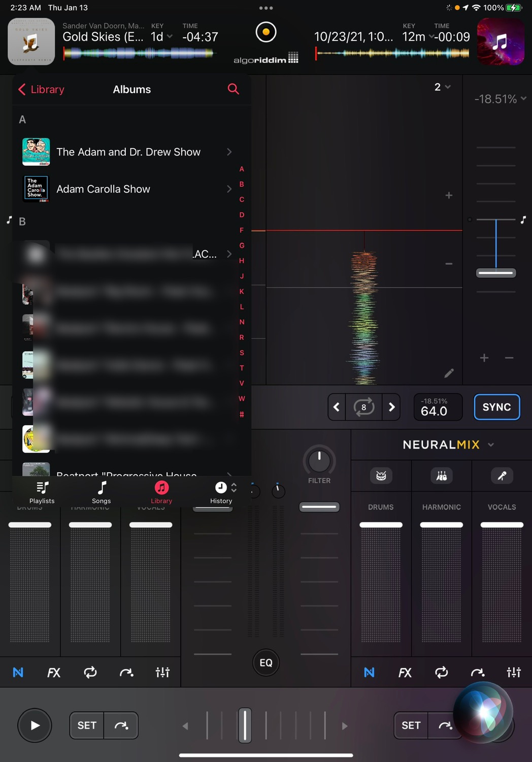Toggle the 8-beat loop button

pos(364,407)
